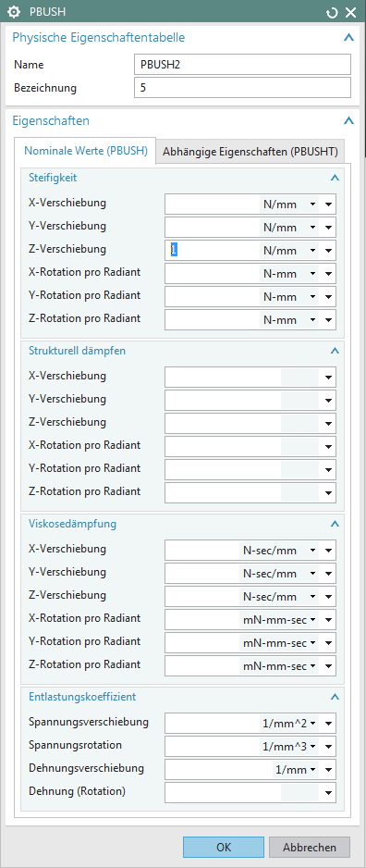Click the Bezeichnung input field
The width and height of the screenshot is (366, 868).
click(x=242, y=88)
